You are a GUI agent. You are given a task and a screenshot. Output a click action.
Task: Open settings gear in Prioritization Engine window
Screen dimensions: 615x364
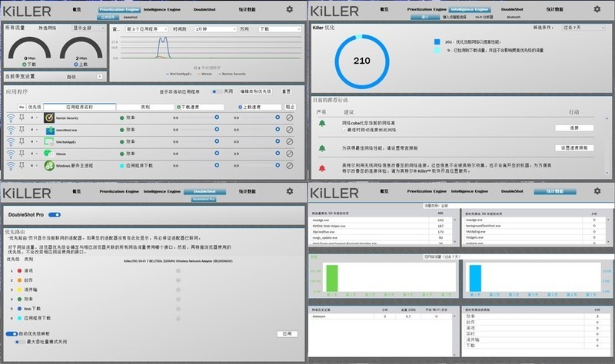click(x=290, y=9)
